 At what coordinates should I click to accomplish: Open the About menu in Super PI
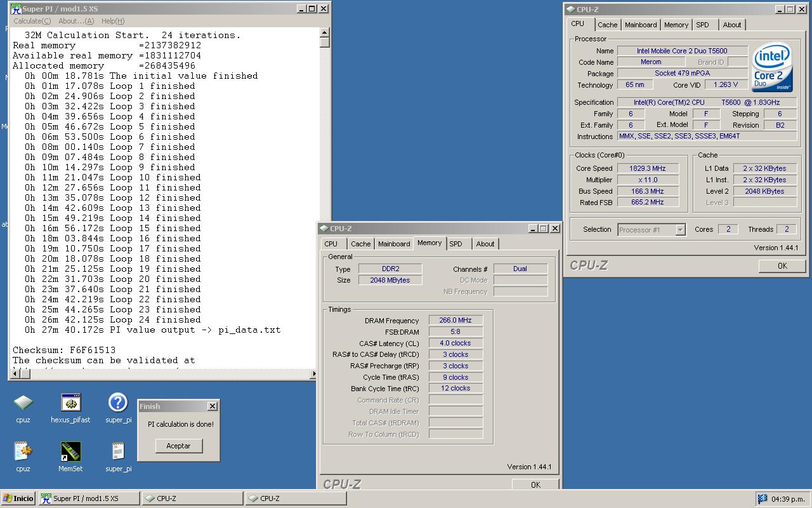(75, 21)
